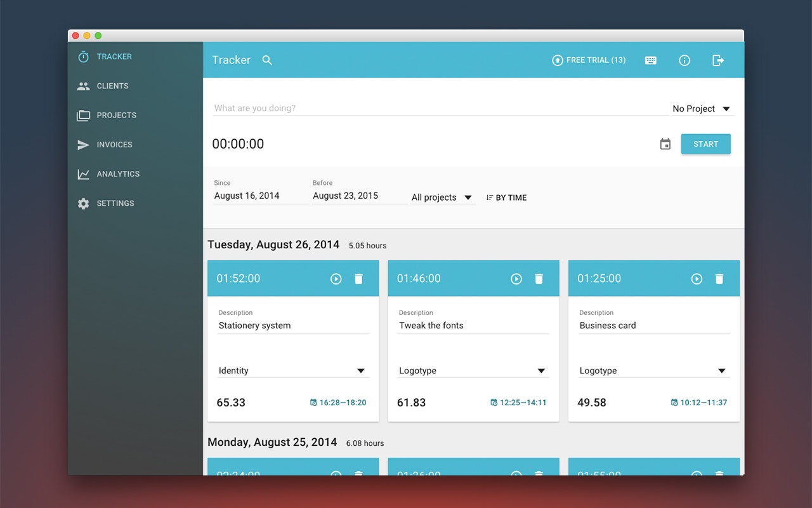Image resolution: width=812 pixels, height=508 pixels.
Task: Click the 61.83 amount on Tweak the fonts card
Action: tap(411, 403)
